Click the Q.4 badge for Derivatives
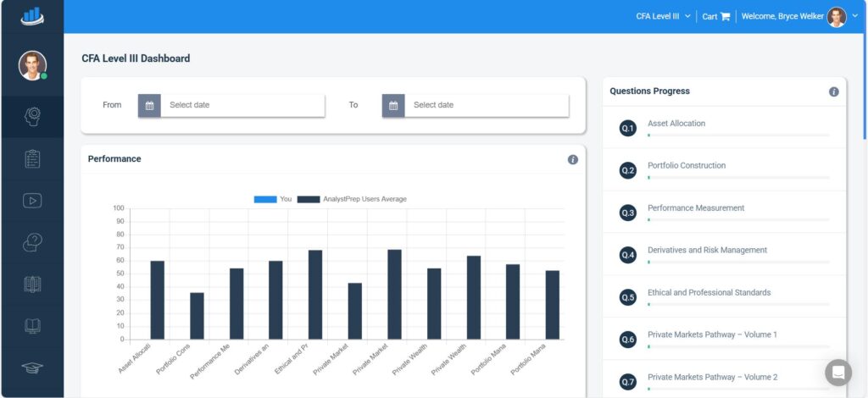Viewport: 868px width, 398px height. click(x=628, y=255)
